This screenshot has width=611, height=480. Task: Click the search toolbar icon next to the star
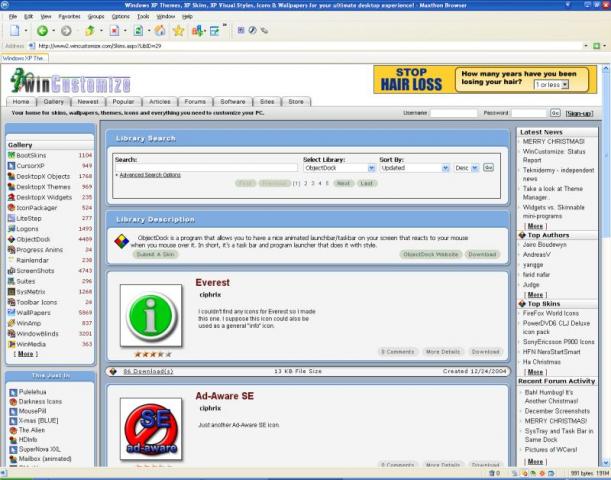pos(198,30)
